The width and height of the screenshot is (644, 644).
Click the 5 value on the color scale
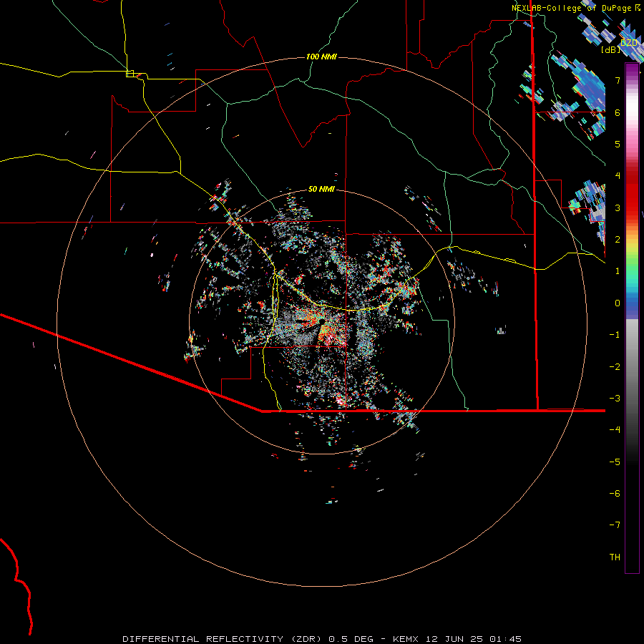(x=618, y=144)
